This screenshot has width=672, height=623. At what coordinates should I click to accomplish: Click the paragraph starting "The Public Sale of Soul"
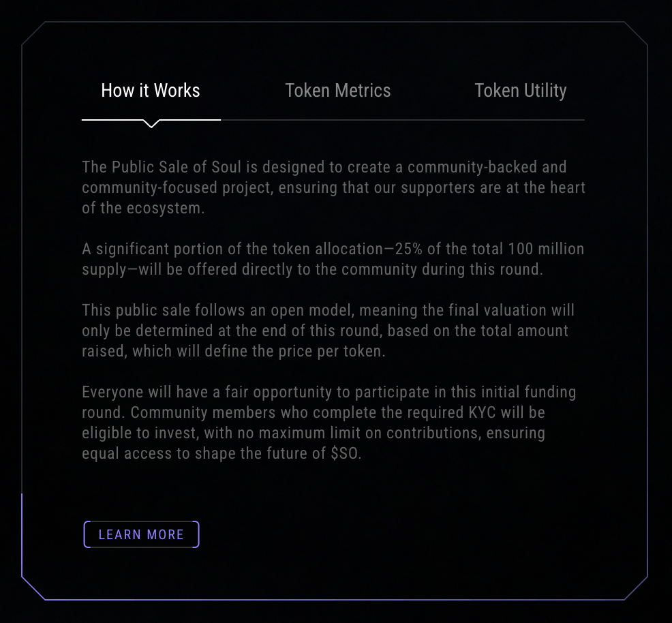333,187
